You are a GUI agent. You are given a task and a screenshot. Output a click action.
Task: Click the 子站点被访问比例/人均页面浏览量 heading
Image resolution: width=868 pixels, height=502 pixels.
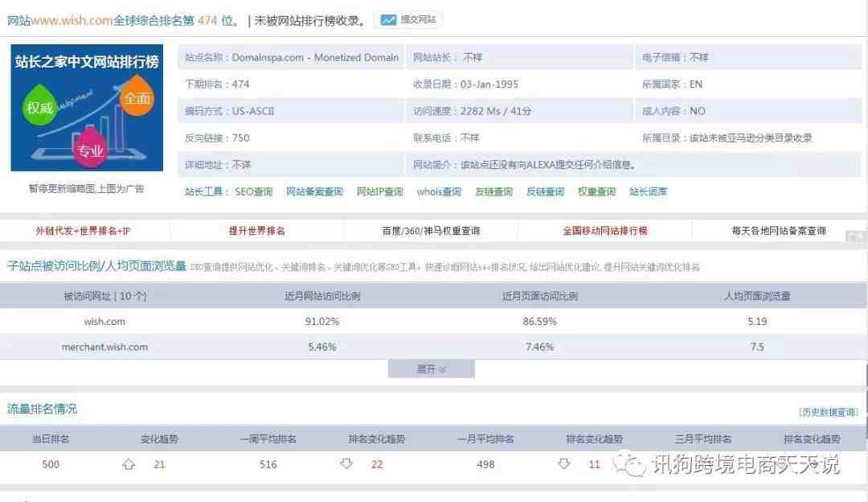coord(97,266)
